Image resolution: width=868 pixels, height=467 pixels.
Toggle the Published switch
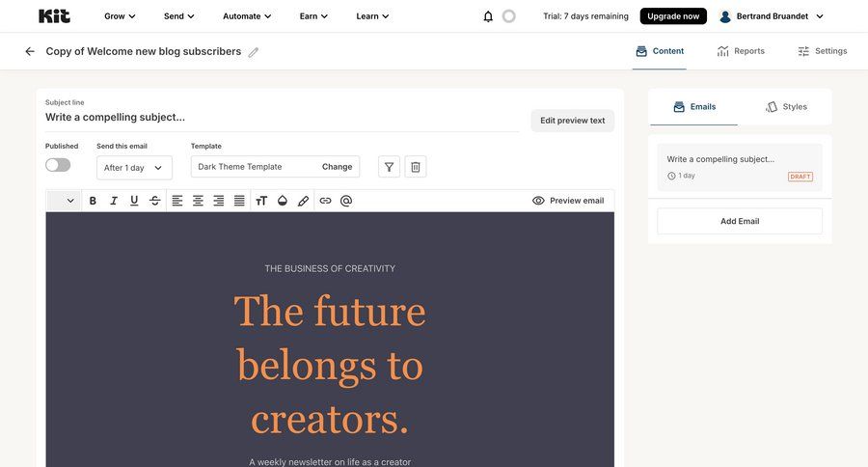tap(58, 165)
